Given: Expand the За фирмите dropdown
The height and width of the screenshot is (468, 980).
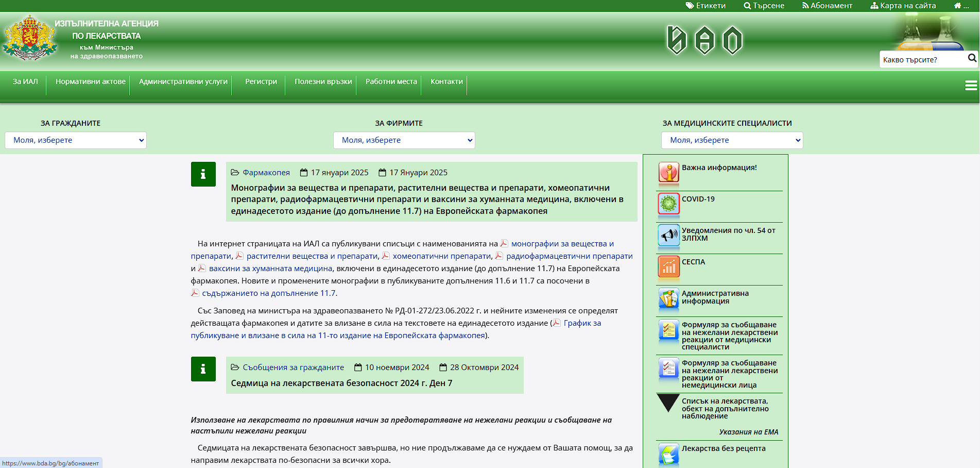Looking at the screenshot, I should tap(404, 140).
